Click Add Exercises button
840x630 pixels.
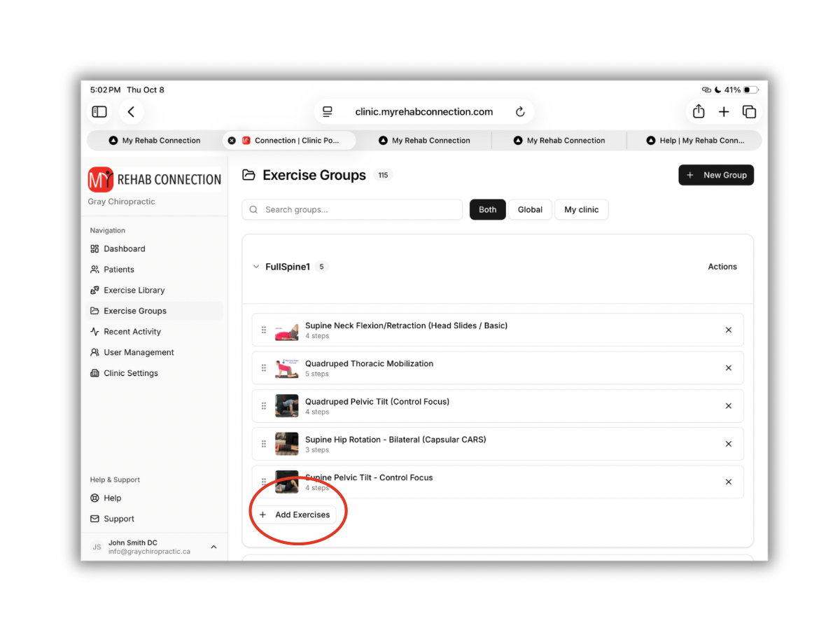[x=295, y=514]
